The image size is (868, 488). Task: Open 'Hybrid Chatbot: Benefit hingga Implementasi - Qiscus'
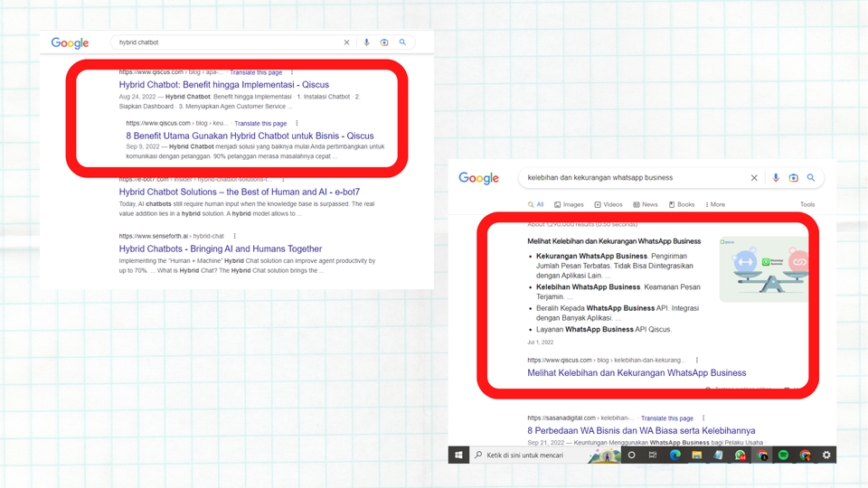pyautogui.click(x=223, y=85)
